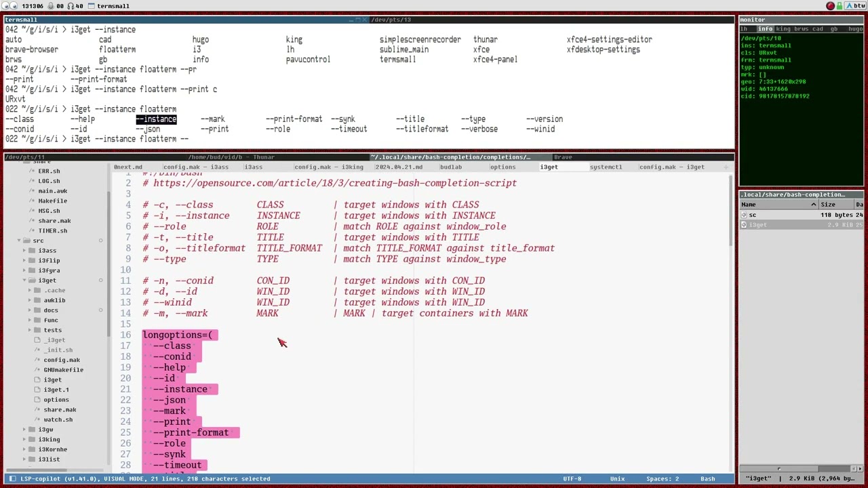Click the btu tray button in top bar
Viewport: 868px width, 488px height.
tap(854, 6)
